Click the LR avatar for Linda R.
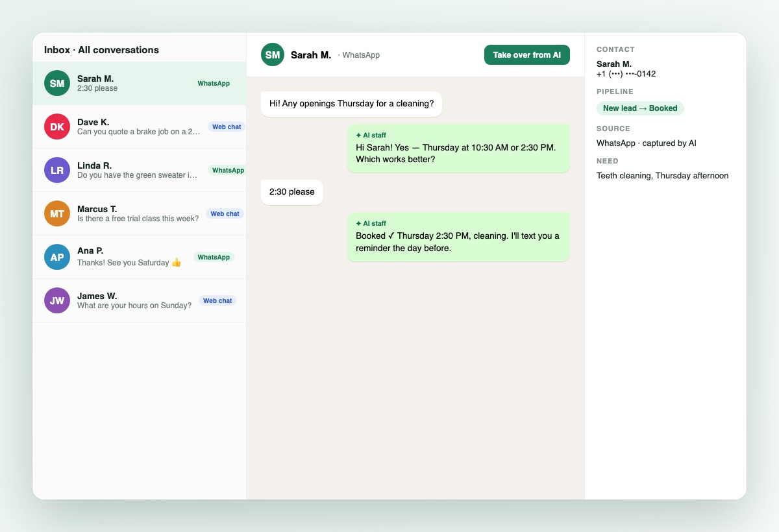 57,170
